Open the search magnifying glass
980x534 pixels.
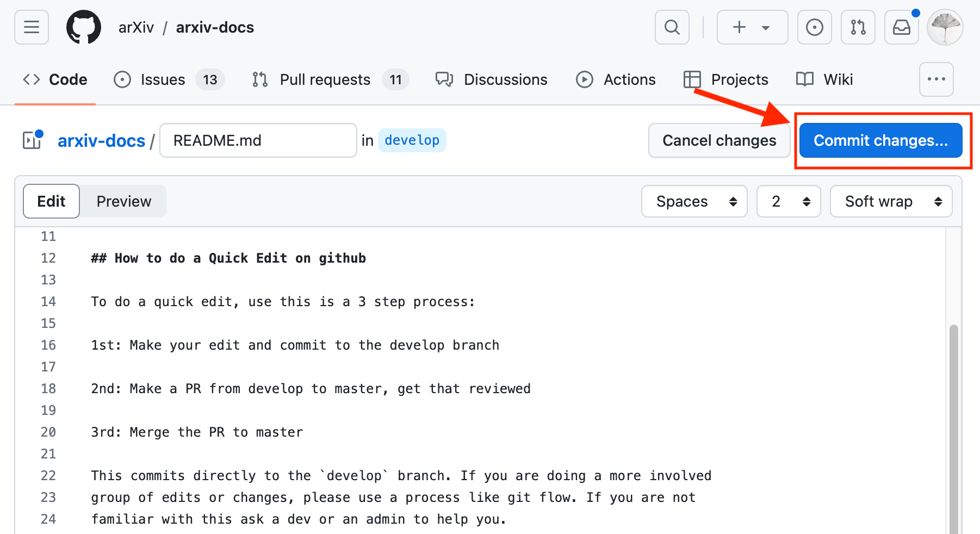coord(672,27)
